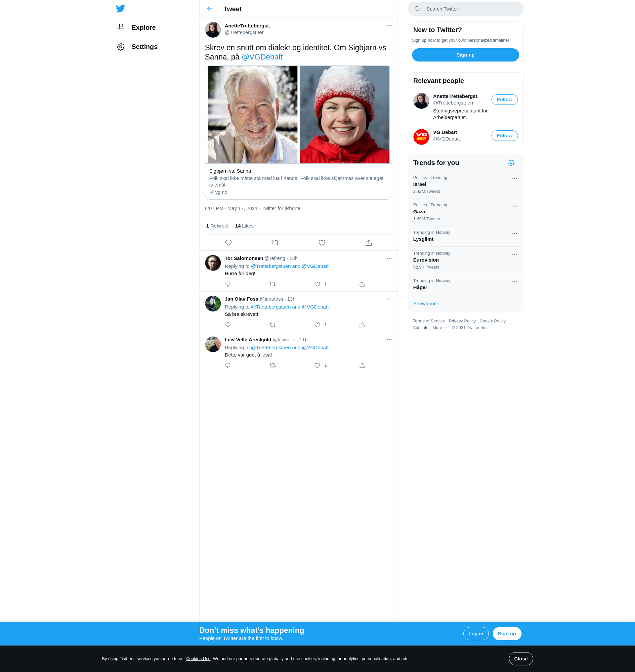Share the main tweet
This screenshot has width=635, height=672.
pyautogui.click(x=369, y=243)
